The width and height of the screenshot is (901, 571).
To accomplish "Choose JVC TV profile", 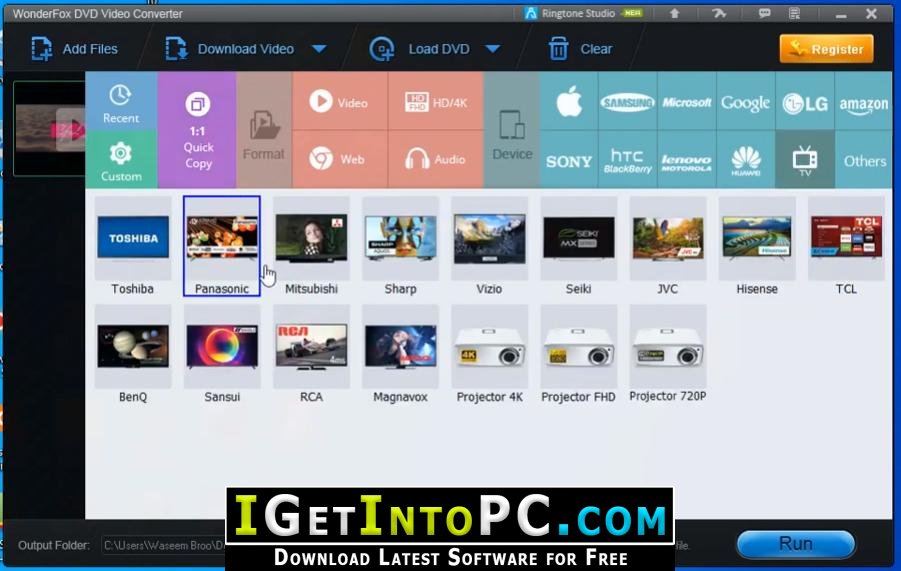I will (x=668, y=246).
